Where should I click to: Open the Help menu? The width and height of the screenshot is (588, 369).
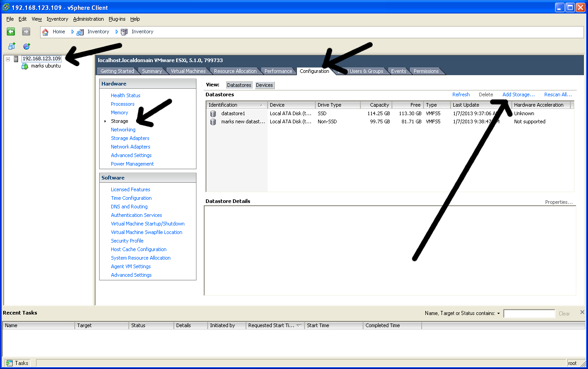(x=135, y=19)
